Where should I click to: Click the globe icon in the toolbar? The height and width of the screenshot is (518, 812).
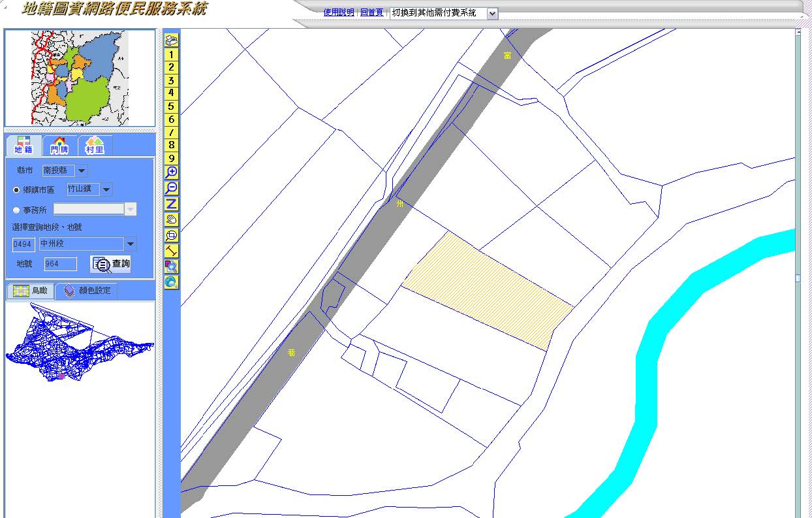tap(171, 282)
